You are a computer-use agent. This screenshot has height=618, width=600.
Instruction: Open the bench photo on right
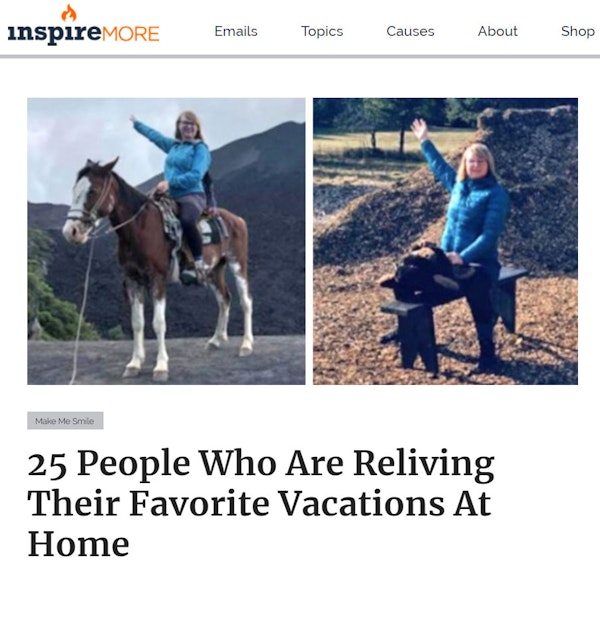(445, 241)
